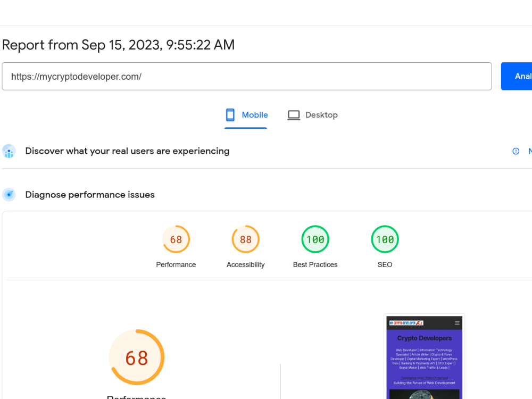Image resolution: width=532 pixels, height=399 pixels.
Task: Click the Best Practices 100 score gauge
Action: pos(315,239)
